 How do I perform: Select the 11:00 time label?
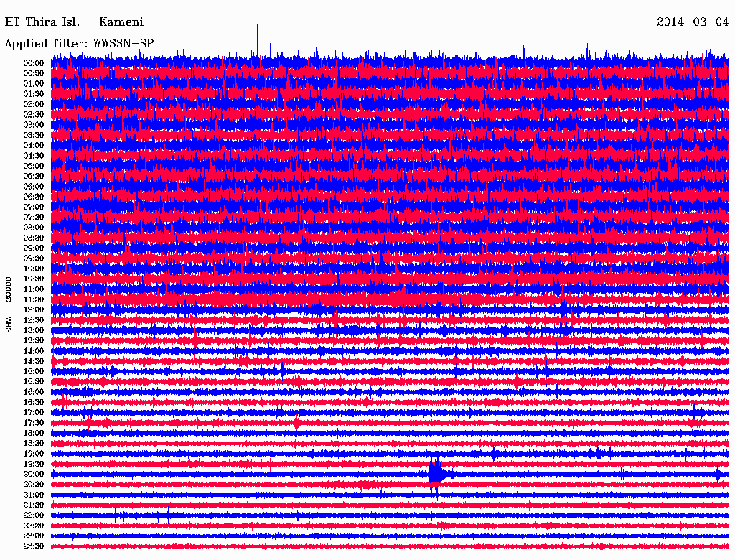click(34, 289)
